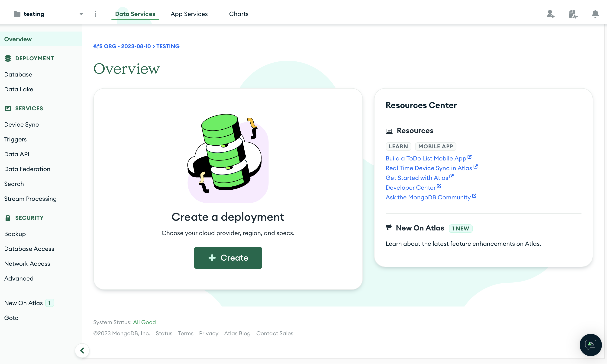Open Data Lake in the sidebar
607x364 pixels.
(41, 89)
